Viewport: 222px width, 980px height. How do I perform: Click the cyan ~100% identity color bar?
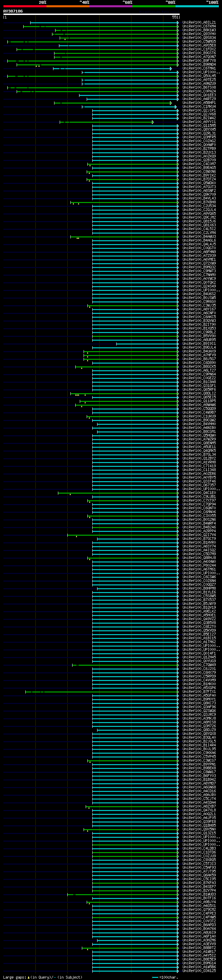click(x=197, y=6)
